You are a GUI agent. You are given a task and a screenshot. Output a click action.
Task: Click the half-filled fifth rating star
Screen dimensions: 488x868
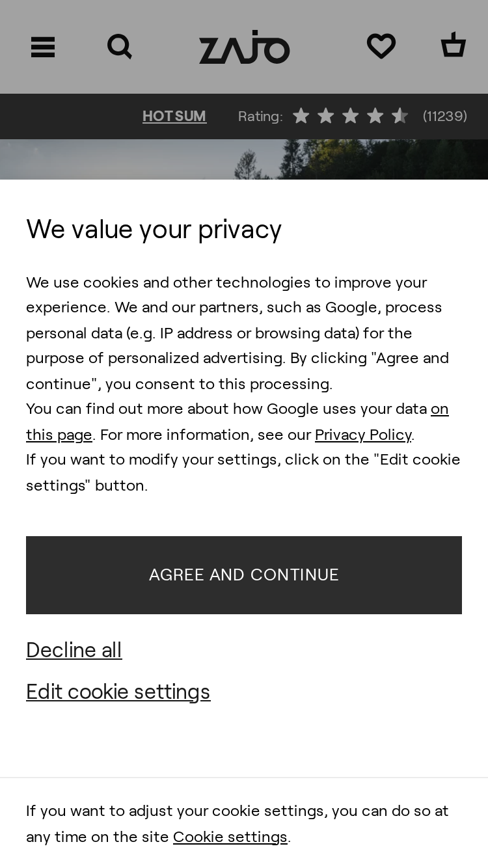tap(400, 116)
